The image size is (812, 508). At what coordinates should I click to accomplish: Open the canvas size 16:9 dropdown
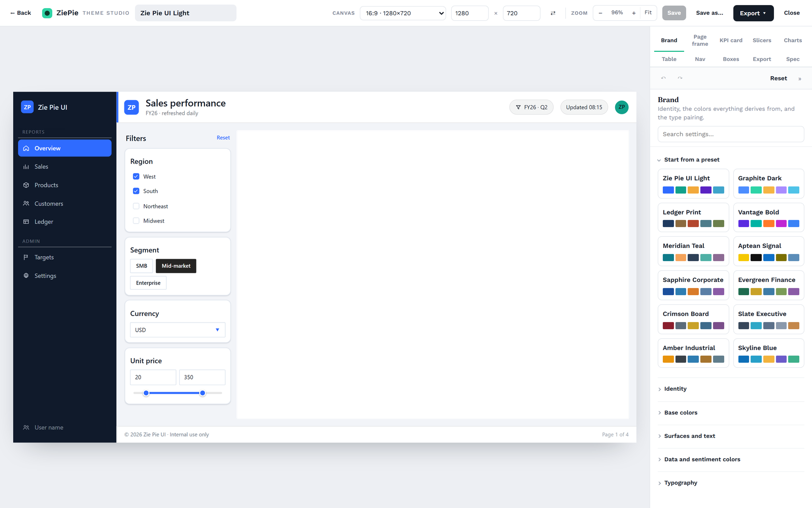pyautogui.click(x=403, y=13)
